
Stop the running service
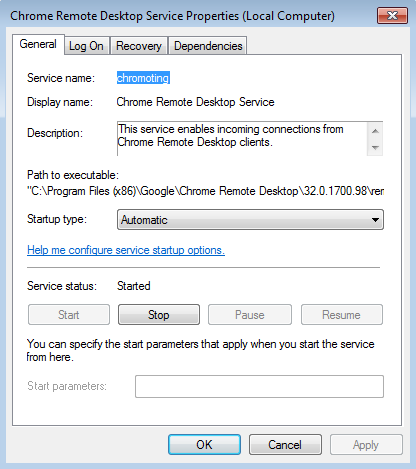[x=159, y=315]
